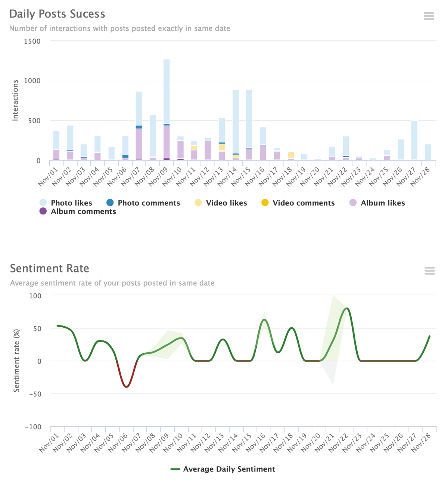This screenshot has width=448, height=482.
Task: Click the yellow Video likes bar on Nov/18
Action: tap(291, 155)
